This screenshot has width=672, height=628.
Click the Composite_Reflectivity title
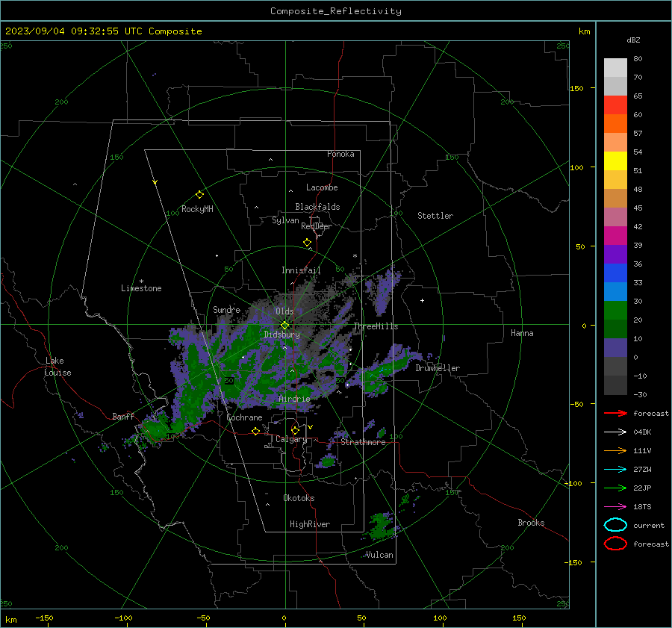coord(336,11)
